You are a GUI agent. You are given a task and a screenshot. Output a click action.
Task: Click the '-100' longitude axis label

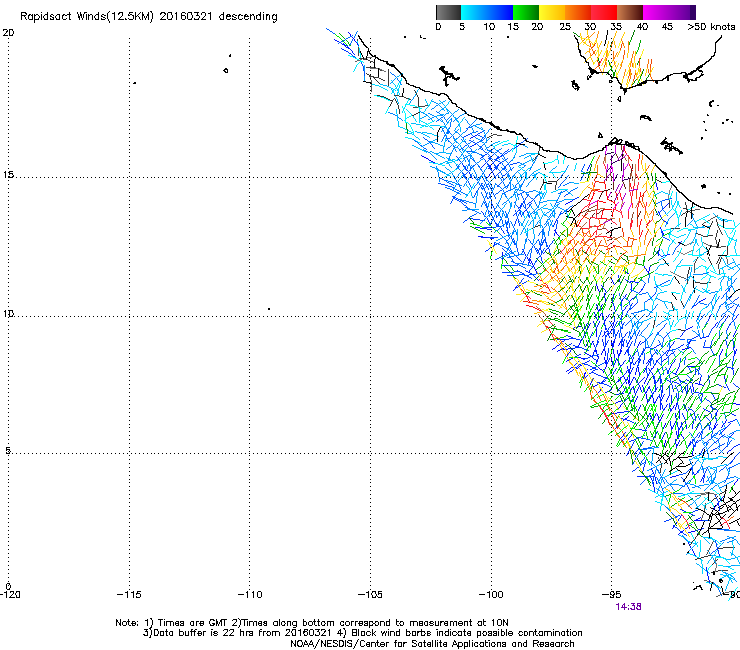(491, 595)
